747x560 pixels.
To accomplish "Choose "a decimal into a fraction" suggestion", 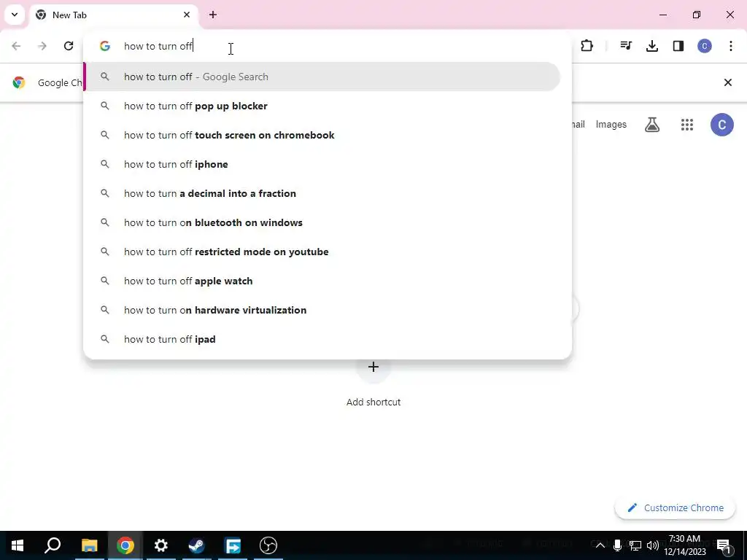I will [x=322, y=193].
